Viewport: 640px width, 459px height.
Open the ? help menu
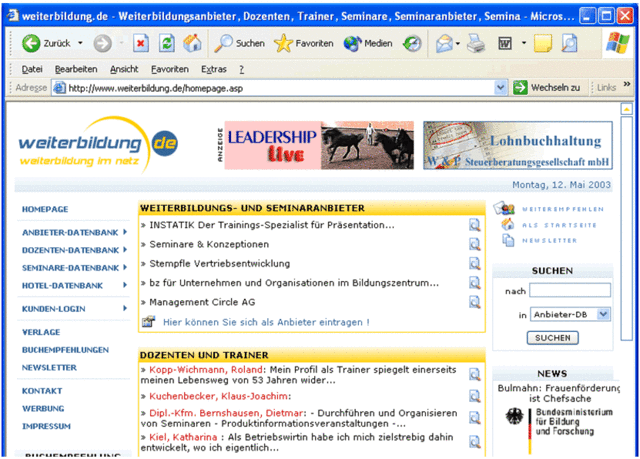click(242, 69)
